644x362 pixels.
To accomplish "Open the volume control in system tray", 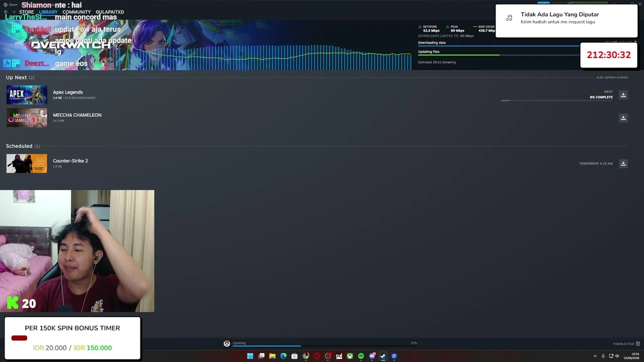I will (x=617, y=356).
